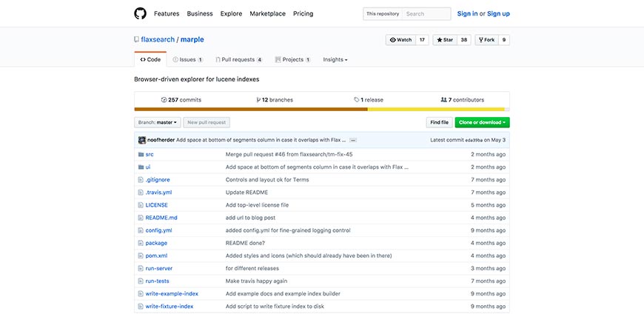Fork the marple repository
The height and width of the screenshot is (314, 644).
486,40
